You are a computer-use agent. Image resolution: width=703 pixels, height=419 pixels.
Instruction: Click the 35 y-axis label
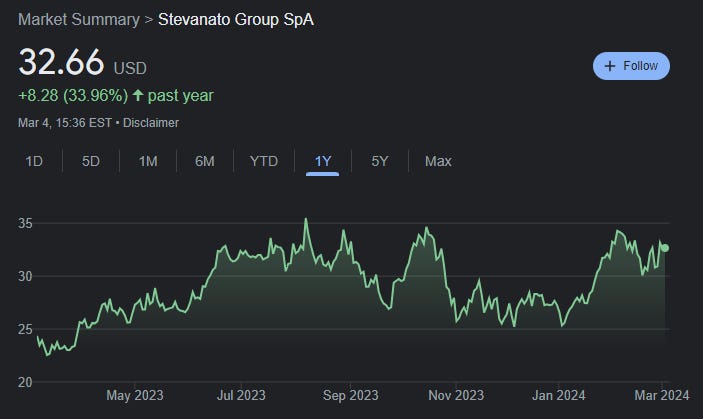[25, 223]
